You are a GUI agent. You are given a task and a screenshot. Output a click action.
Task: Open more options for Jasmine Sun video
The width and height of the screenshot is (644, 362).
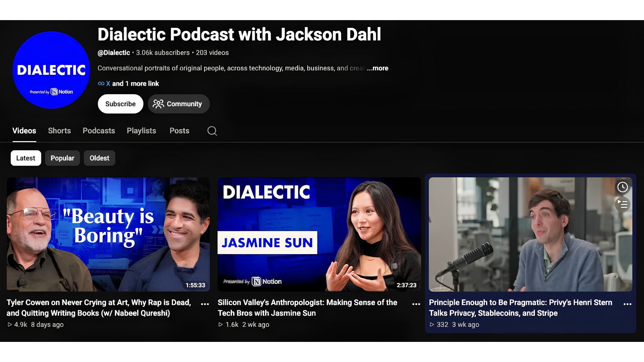tap(416, 304)
